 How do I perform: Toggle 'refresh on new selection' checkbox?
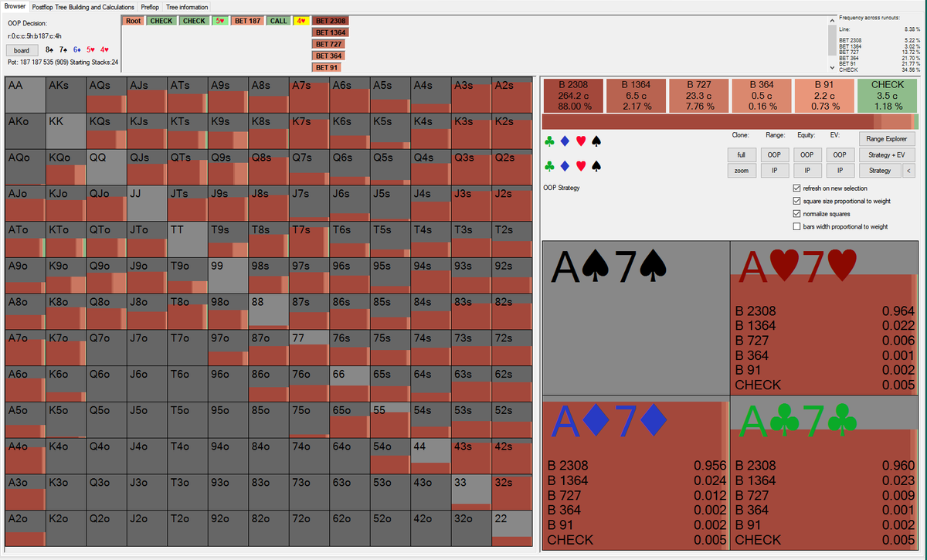797,188
